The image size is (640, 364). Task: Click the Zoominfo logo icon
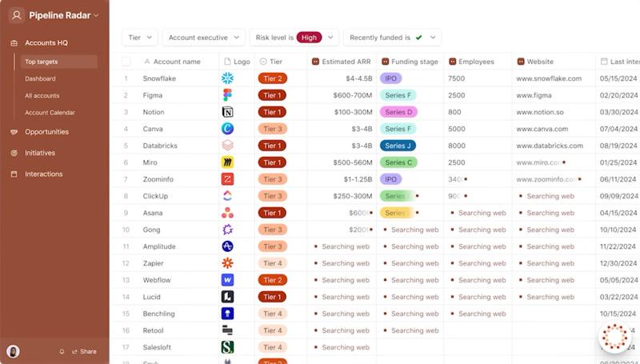tap(227, 179)
